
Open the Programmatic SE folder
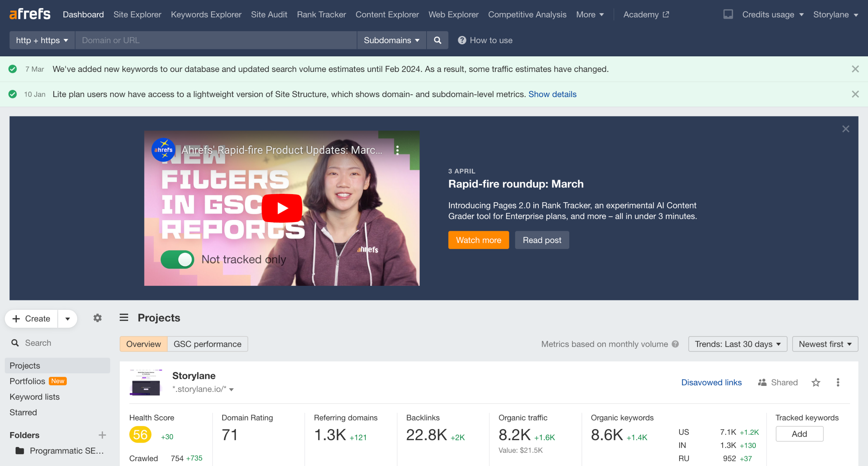60,451
